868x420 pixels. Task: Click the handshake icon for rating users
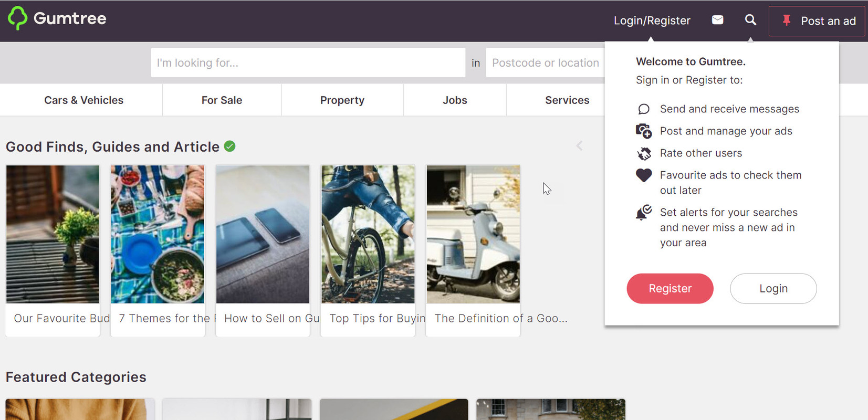644,153
